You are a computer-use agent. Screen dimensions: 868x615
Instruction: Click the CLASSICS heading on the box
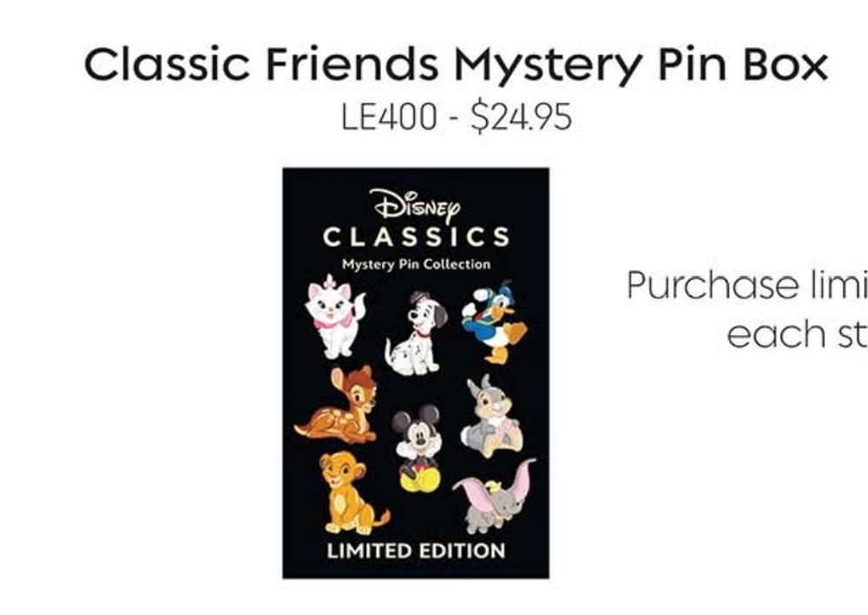pos(417,237)
